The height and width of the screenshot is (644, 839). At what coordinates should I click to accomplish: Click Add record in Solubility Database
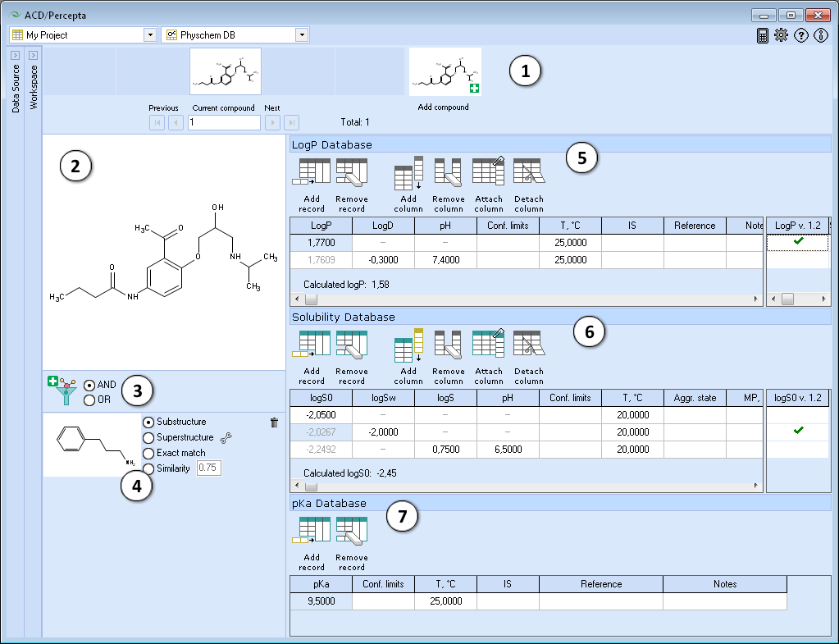(x=312, y=358)
